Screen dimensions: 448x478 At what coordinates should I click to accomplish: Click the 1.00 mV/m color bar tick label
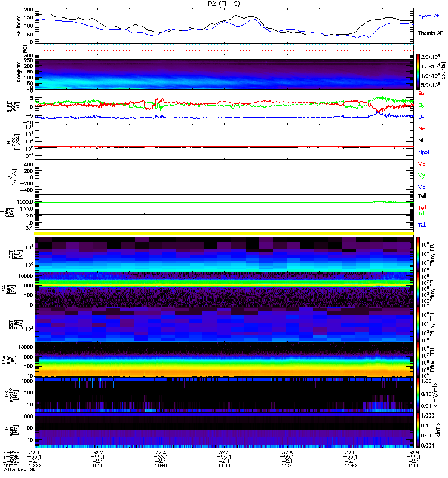point(426,381)
